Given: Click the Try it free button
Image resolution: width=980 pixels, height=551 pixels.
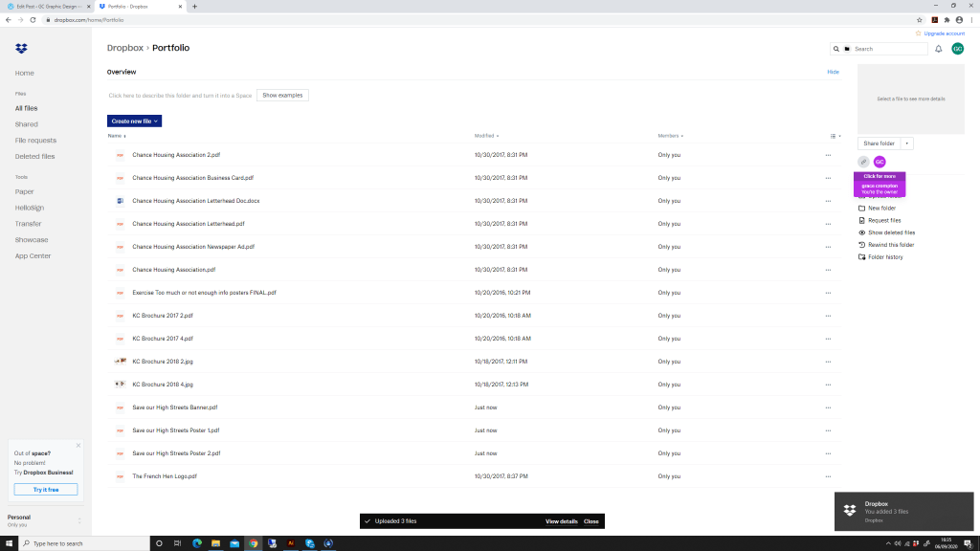Looking at the screenshot, I should point(46,490).
